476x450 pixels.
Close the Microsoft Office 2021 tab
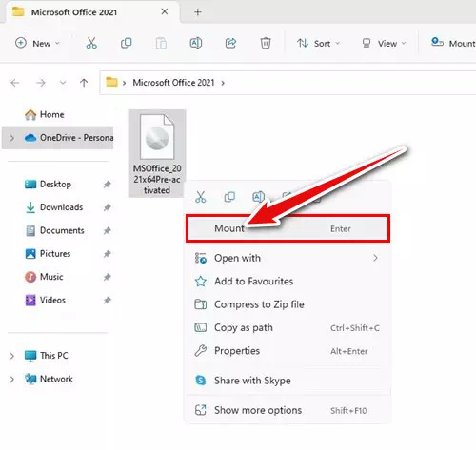click(x=165, y=11)
